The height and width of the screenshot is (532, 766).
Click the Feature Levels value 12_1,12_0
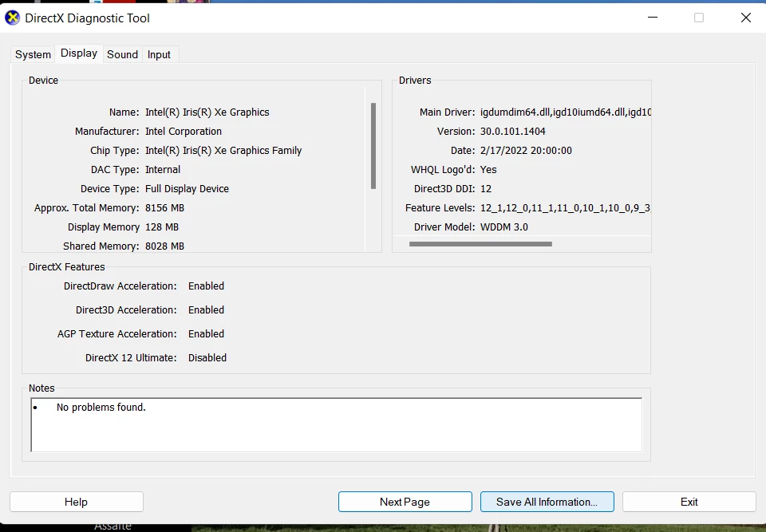[565, 207]
